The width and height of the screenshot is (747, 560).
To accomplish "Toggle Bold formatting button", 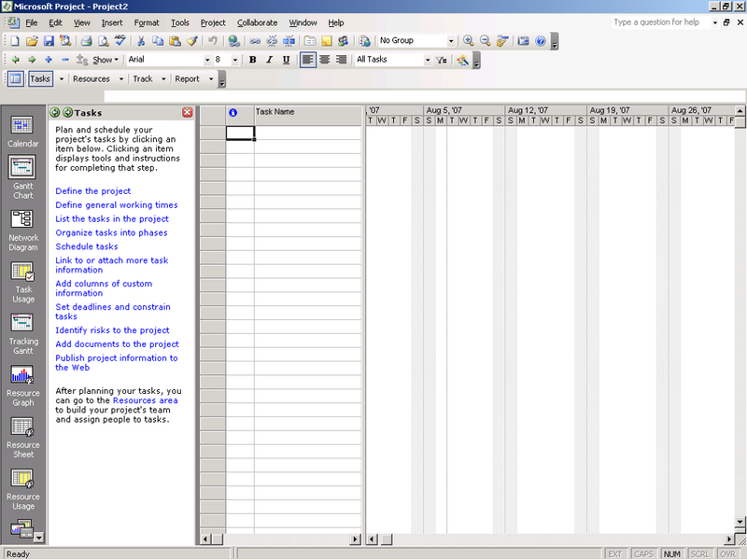I will point(252,60).
